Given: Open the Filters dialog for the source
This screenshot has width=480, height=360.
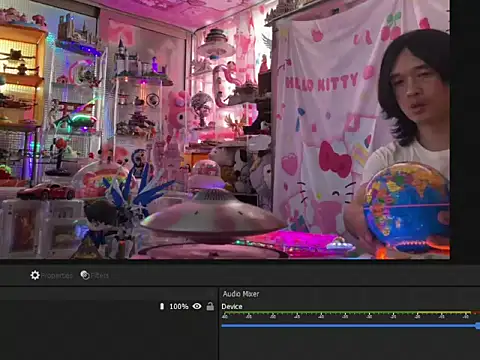Looking at the screenshot, I should [x=94, y=275].
